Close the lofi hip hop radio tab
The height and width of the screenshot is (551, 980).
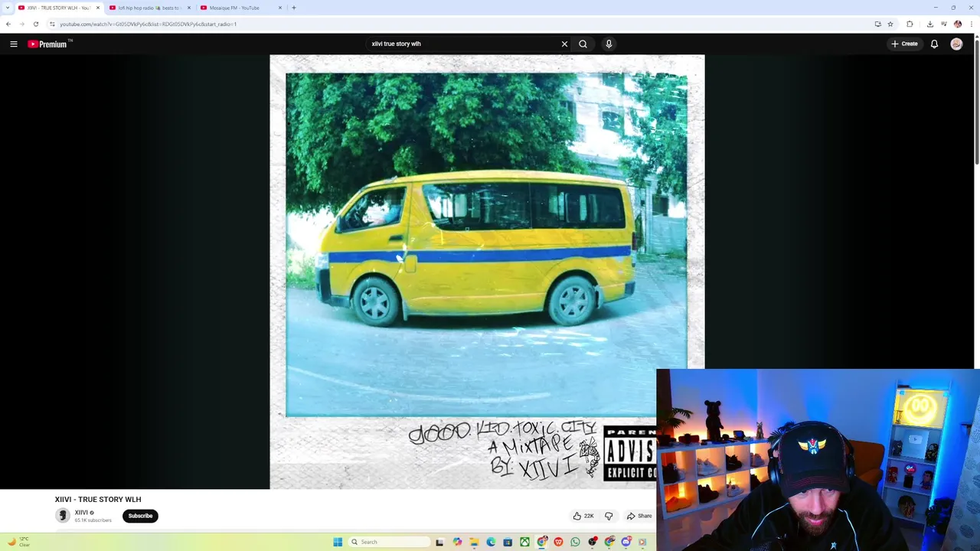tap(189, 8)
